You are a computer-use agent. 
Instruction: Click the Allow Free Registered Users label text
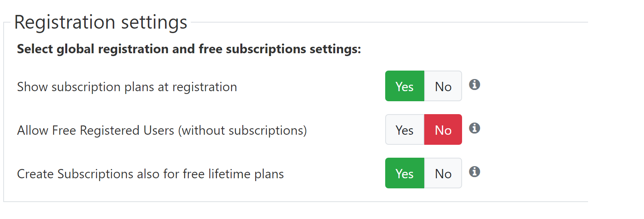(x=95, y=130)
